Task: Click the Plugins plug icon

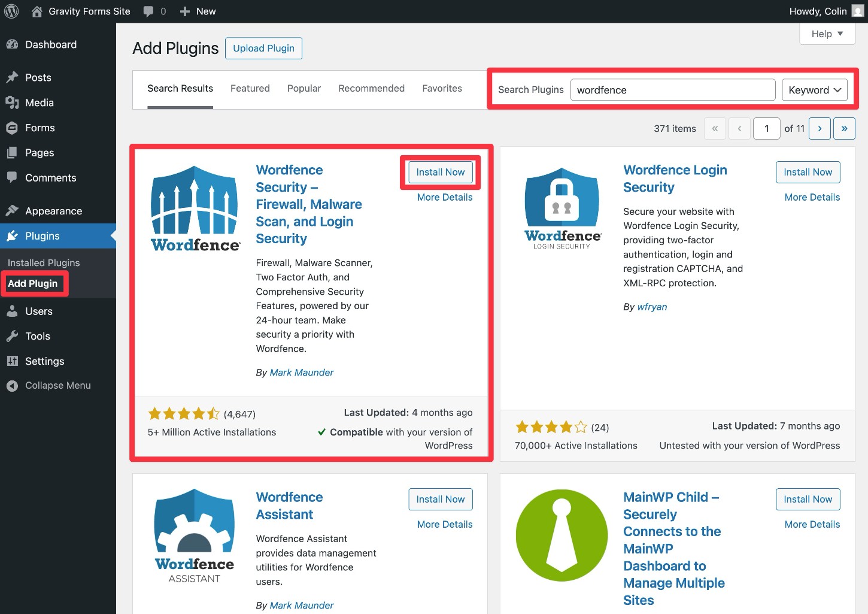Action: pyautogui.click(x=12, y=236)
